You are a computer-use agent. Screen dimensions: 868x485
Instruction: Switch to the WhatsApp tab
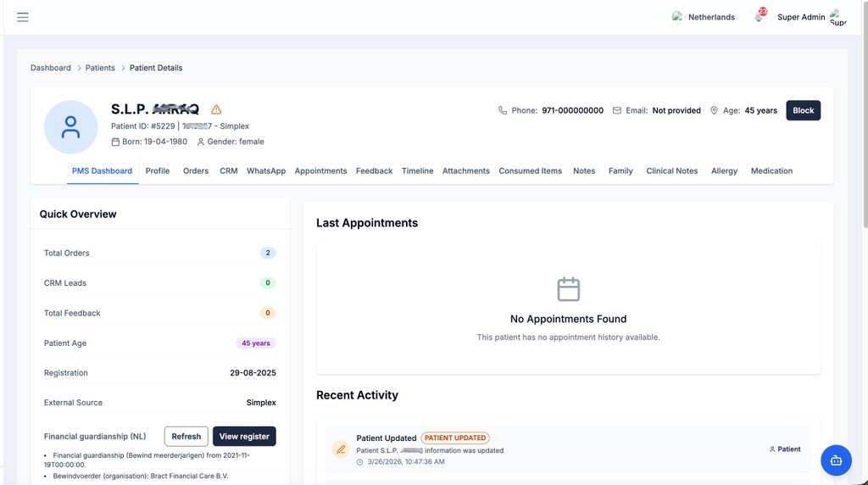tap(266, 170)
